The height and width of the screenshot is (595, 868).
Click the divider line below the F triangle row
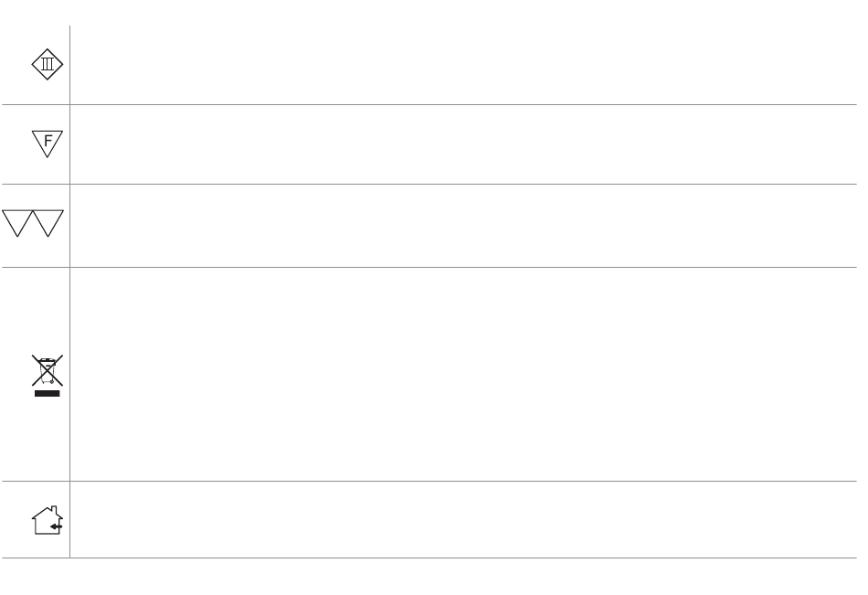(x=457, y=184)
